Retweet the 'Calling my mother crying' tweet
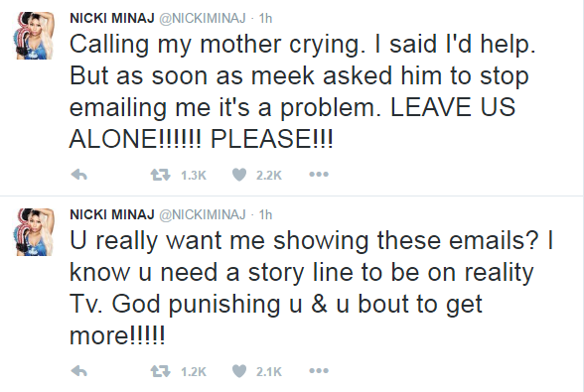Screen dimensions: 584x392 [161, 175]
